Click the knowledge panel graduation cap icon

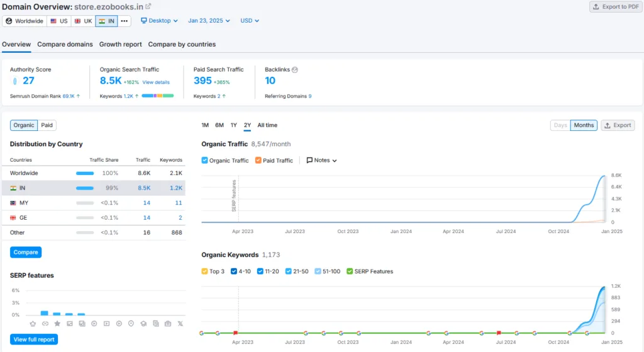[143, 324]
